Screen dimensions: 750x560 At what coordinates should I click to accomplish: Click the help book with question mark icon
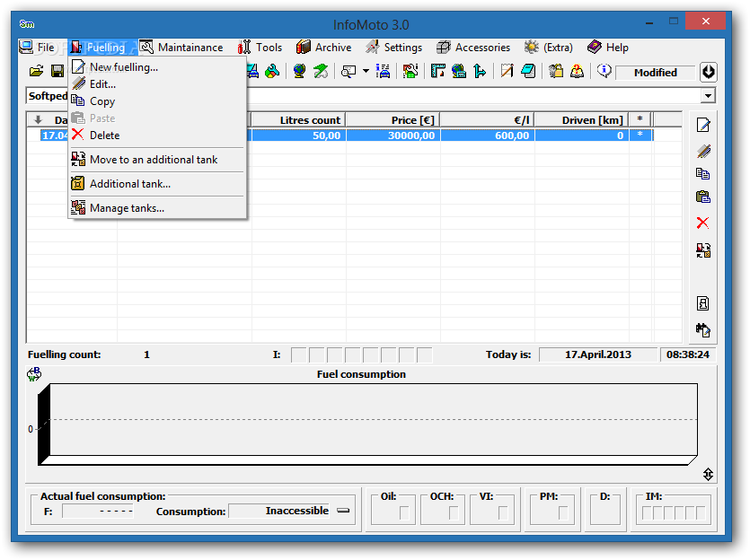click(577, 72)
